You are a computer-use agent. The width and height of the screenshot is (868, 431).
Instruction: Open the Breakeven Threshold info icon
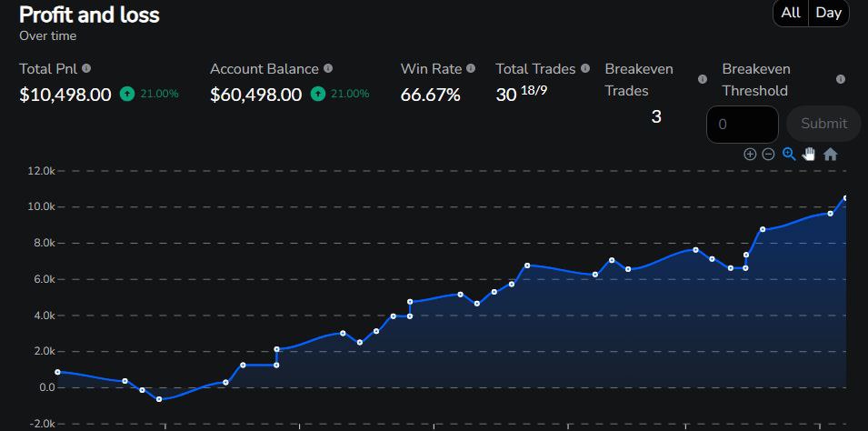841,79
